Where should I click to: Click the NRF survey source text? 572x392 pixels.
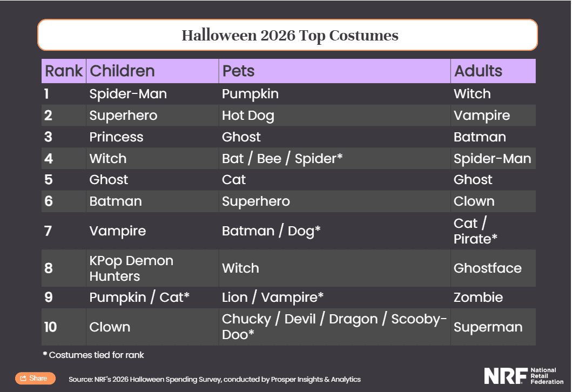point(214,379)
